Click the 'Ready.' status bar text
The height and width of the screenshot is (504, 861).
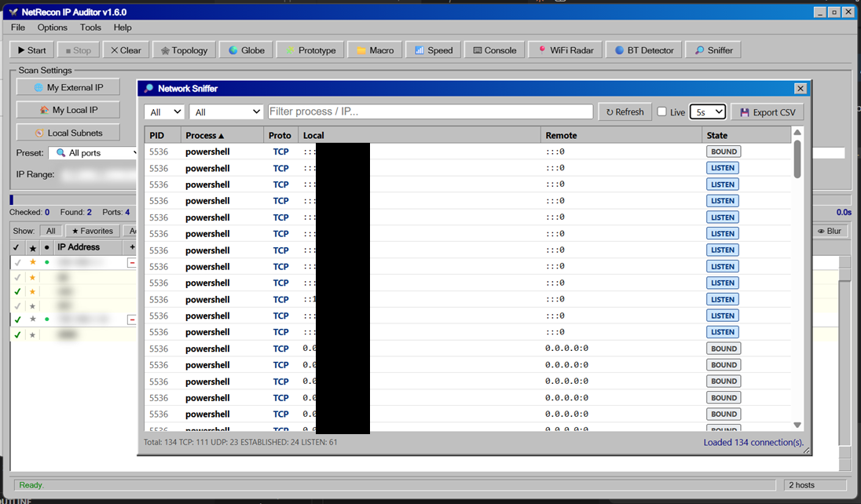click(31, 485)
